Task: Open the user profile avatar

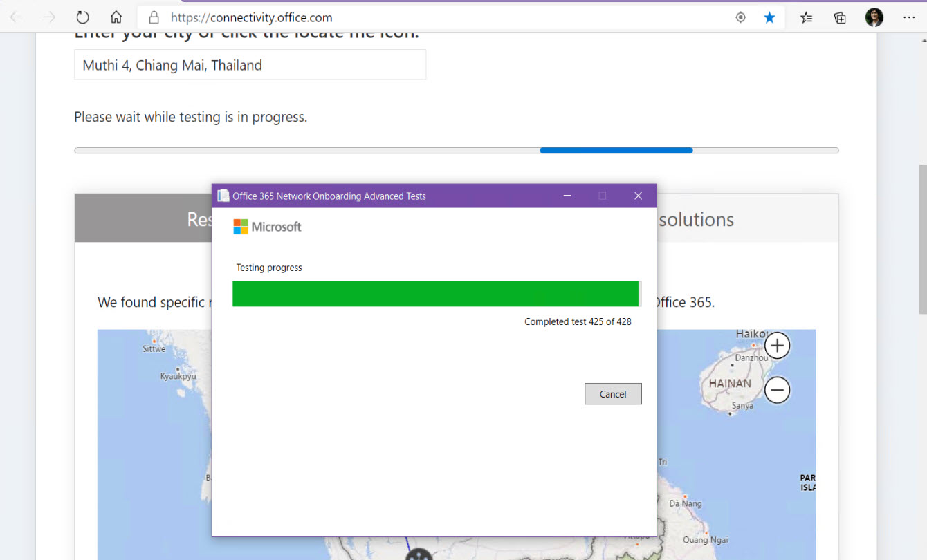Action: pyautogui.click(x=874, y=18)
